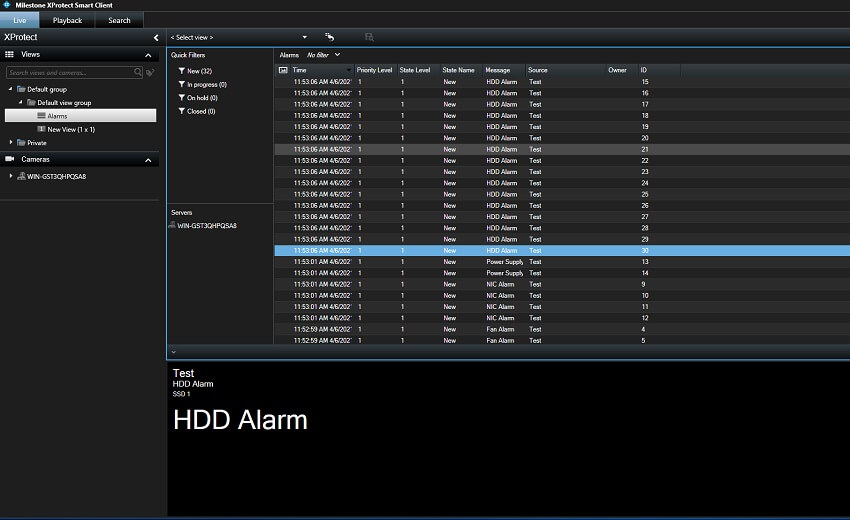Select the NIC Alarm row ID 12
This screenshot has height=520, width=850.
pyautogui.click(x=562, y=318)
